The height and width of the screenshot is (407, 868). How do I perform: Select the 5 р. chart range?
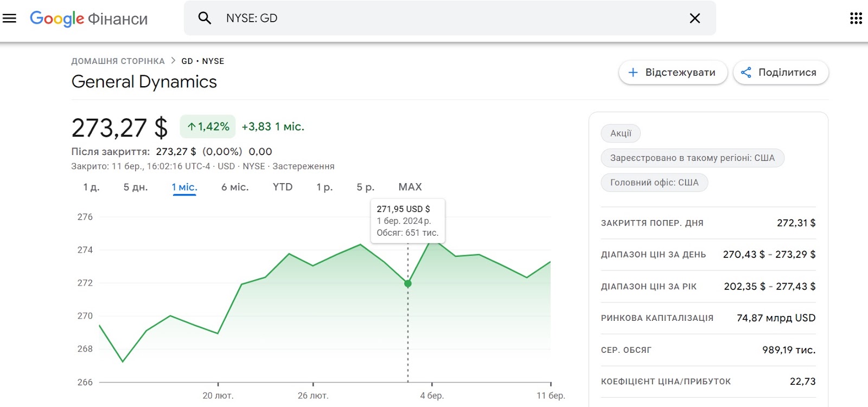coord(365,187)
